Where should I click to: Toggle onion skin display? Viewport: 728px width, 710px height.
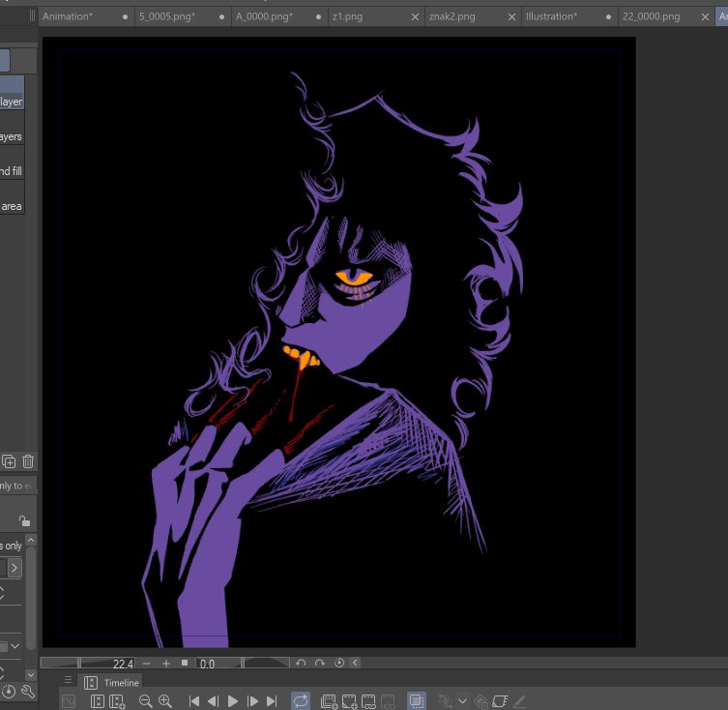coord(417,700)
